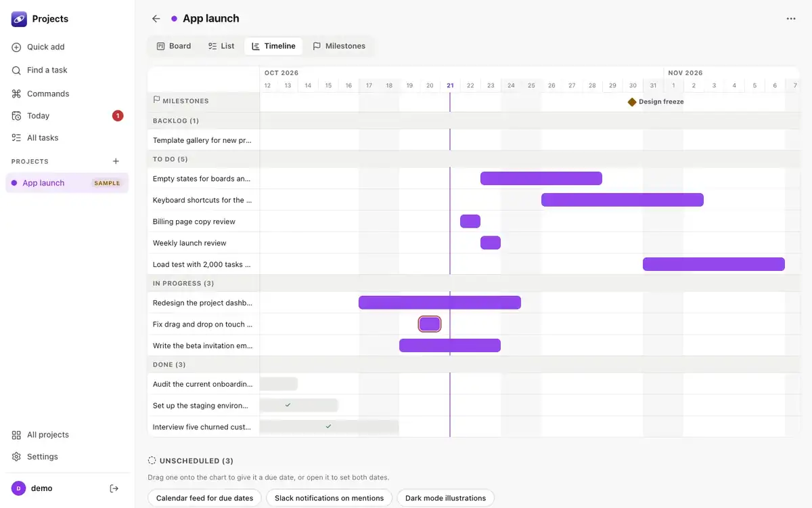Click checkmark on Interview churned customers bar
The height and width of the screenshot is (508, 812).
pos(328,427)
